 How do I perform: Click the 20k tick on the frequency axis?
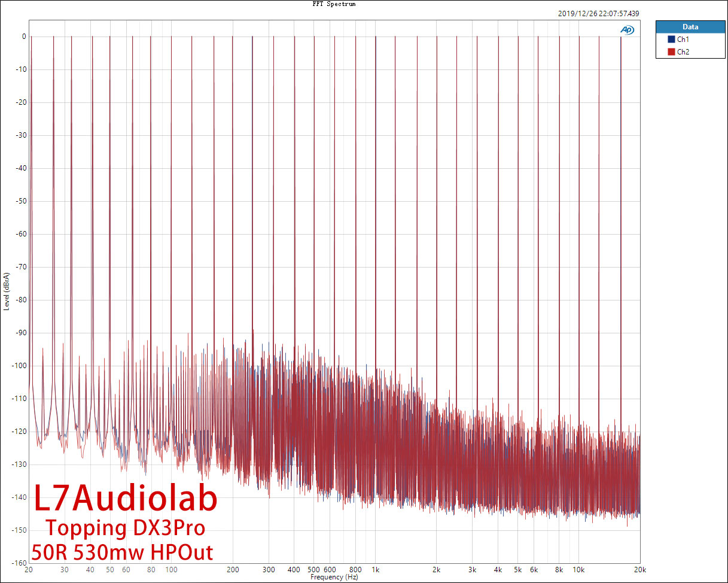pos(640,570)
